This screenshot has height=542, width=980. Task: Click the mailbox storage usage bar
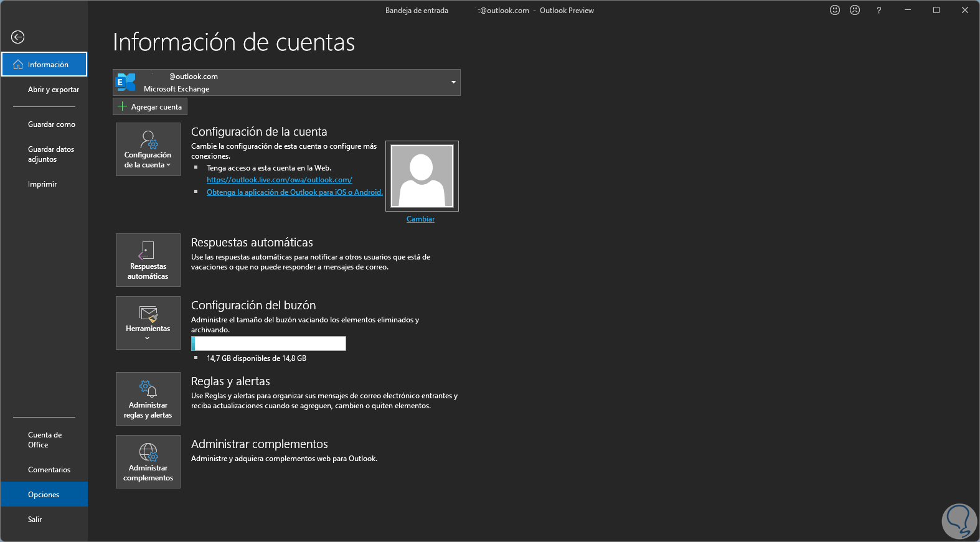[x=268, y=343]
